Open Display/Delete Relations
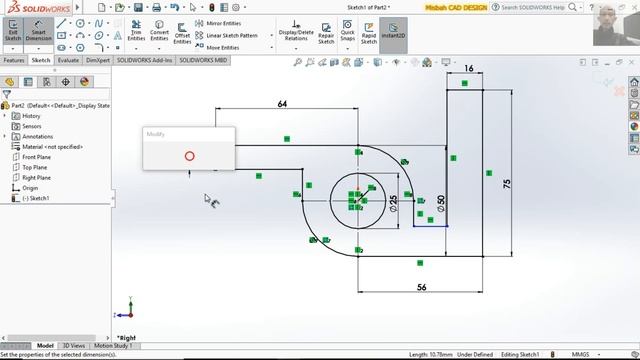The image size is (640, 360). tap(296, 31)
